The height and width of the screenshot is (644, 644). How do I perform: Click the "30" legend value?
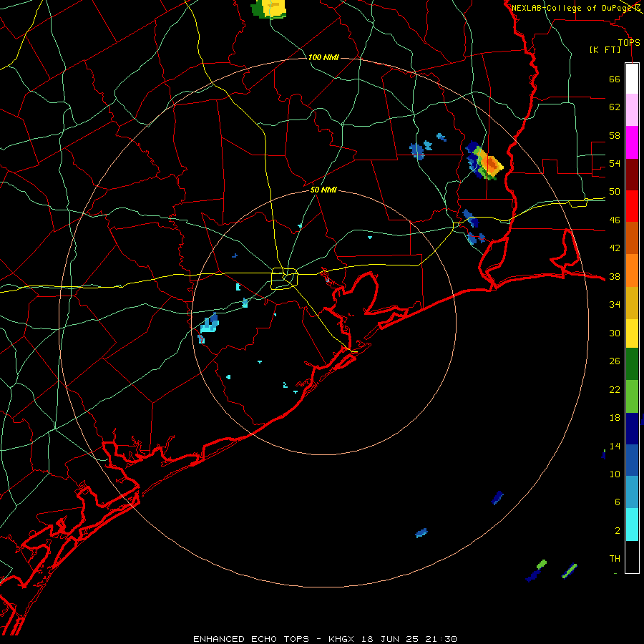[615, 333]
